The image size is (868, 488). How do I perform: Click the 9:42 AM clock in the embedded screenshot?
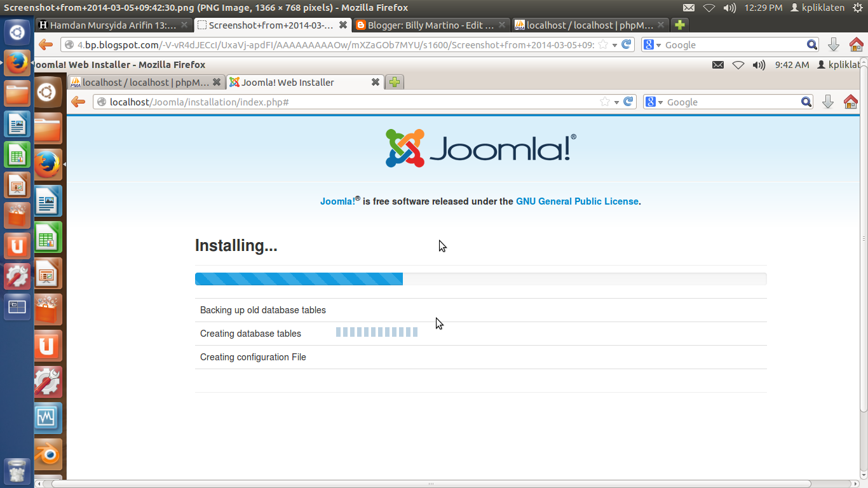(x=792, y=65)
